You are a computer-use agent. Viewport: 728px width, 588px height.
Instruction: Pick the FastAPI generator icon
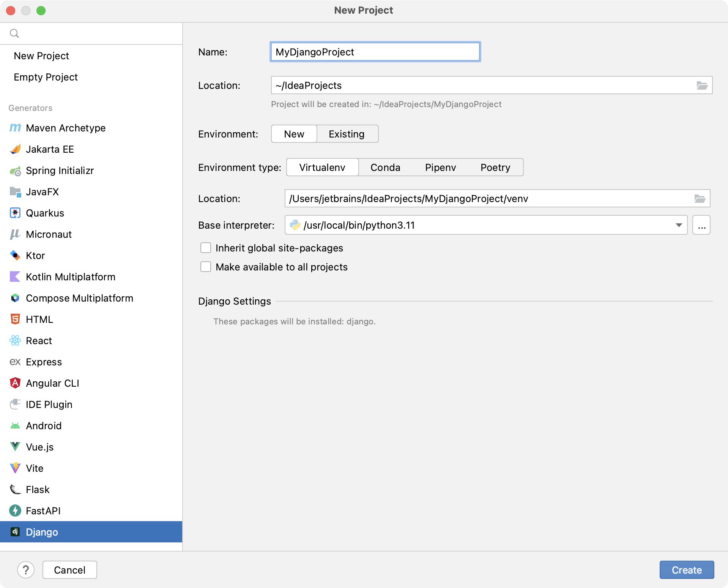15,511
